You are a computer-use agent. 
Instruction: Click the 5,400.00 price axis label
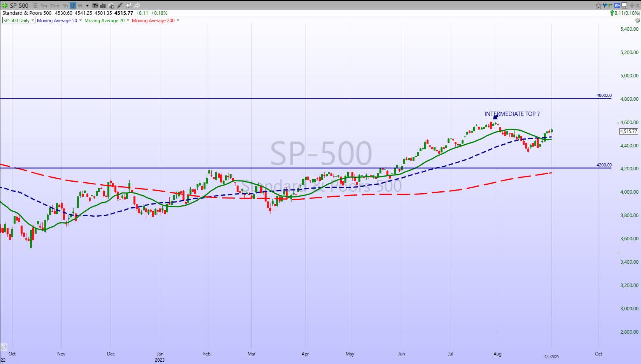(629, 29)
